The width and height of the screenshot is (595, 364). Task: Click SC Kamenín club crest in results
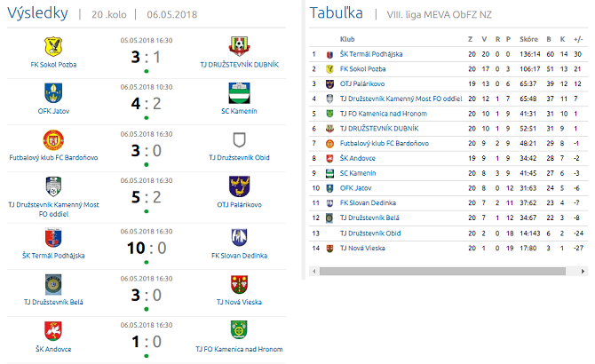(x=238, y=92)
